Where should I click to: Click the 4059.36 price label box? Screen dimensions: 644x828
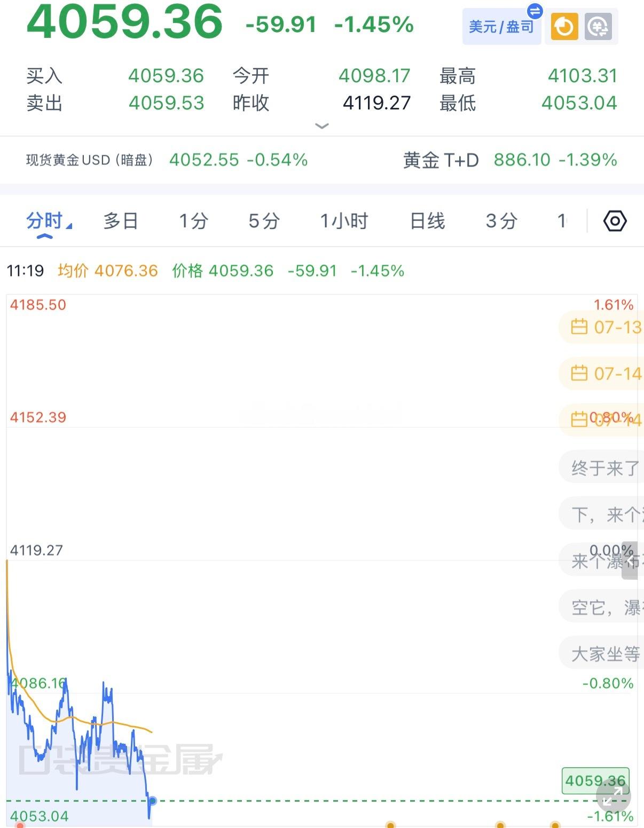(595, 781)
